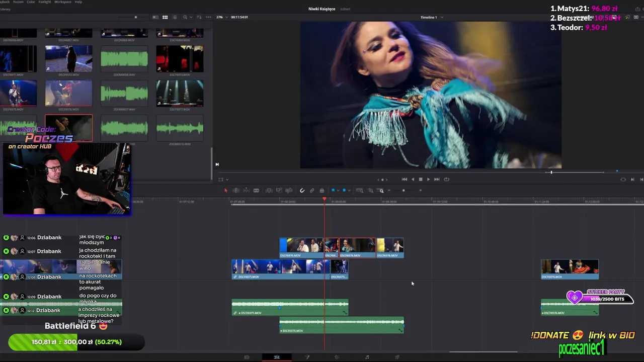644x362 pixels.
Task: Toggle timeline snapping magnet
Action: 302,191
